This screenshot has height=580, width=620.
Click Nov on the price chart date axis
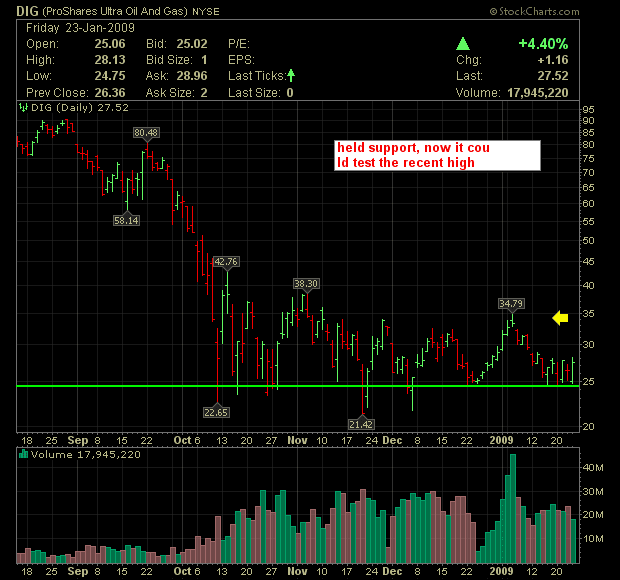coord(297,440)
